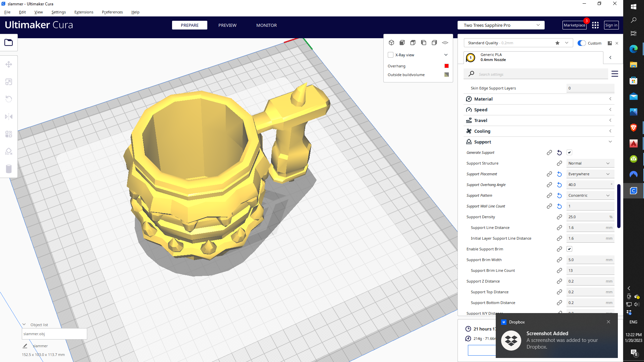Image resolution: width=644 pixels, height=362 pixels.
Task: Open the Marketplace button
Action: 575,25
